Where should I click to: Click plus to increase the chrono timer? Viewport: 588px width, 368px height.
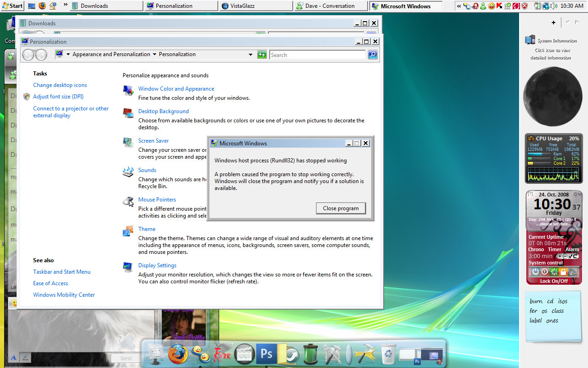coord(560,256)
